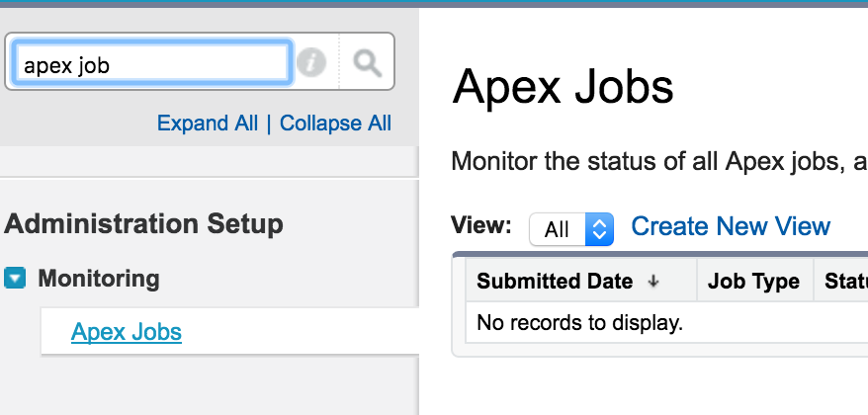868x415 pixels.
Task: Click the quick find search field
Action: point(152,64)
